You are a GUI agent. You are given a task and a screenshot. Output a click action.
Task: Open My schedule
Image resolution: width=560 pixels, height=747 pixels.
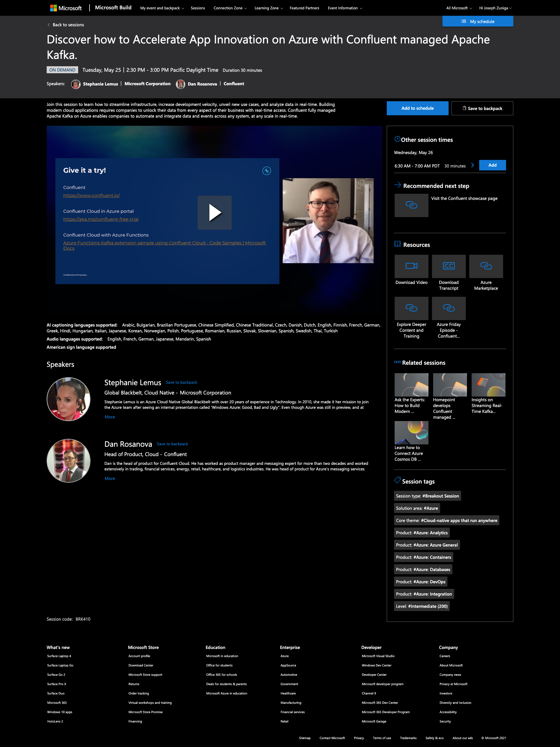478,21
